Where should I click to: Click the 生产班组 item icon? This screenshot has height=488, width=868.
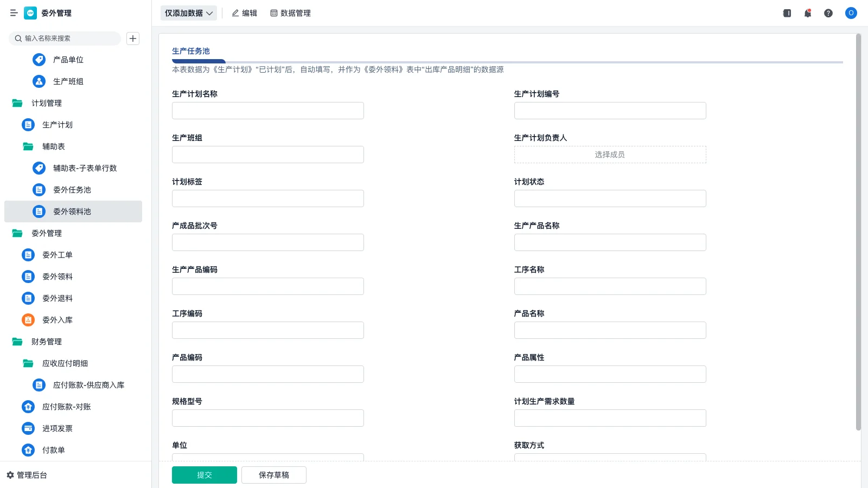[39, 81]
